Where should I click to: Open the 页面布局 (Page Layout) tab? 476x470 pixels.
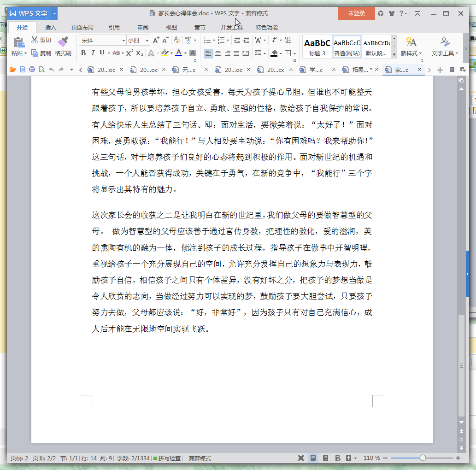pyautogui.click(x=82, y=27)
